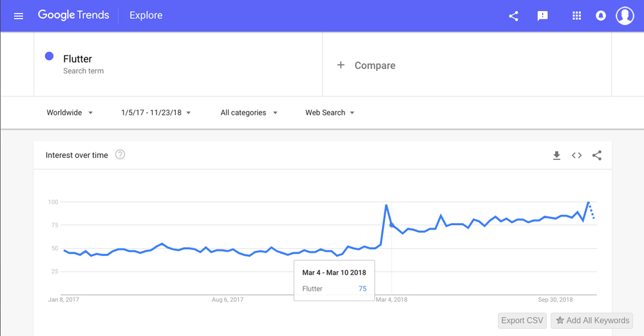Download the Interest over time CSV
Image resolution: width=644 pixels, height=336 pixels.
point(556,155)
